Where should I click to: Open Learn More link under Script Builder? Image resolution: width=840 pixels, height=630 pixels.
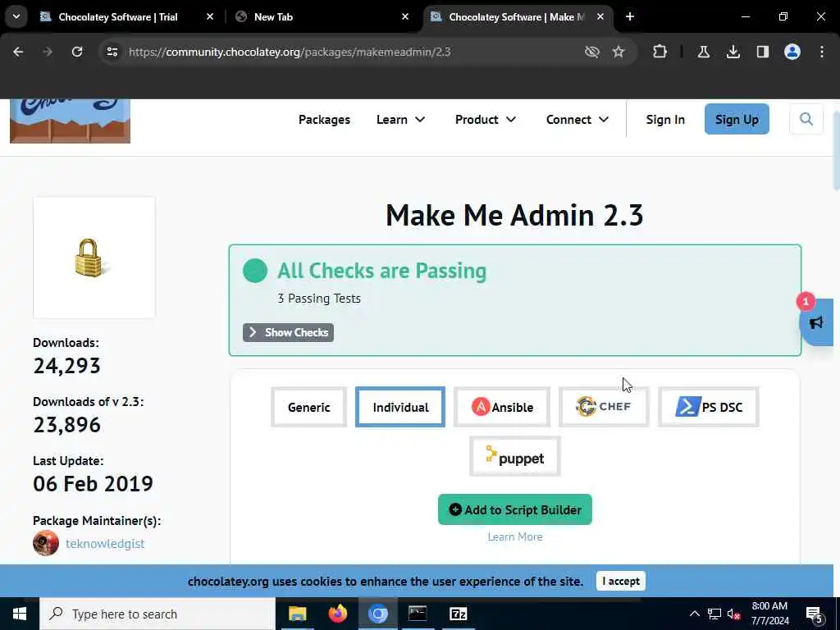click(x=515, y=536)
